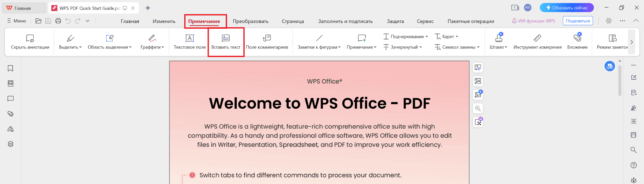
Task: Select the Text box (Текстовое поле) tool
Action: click(190, 42)
